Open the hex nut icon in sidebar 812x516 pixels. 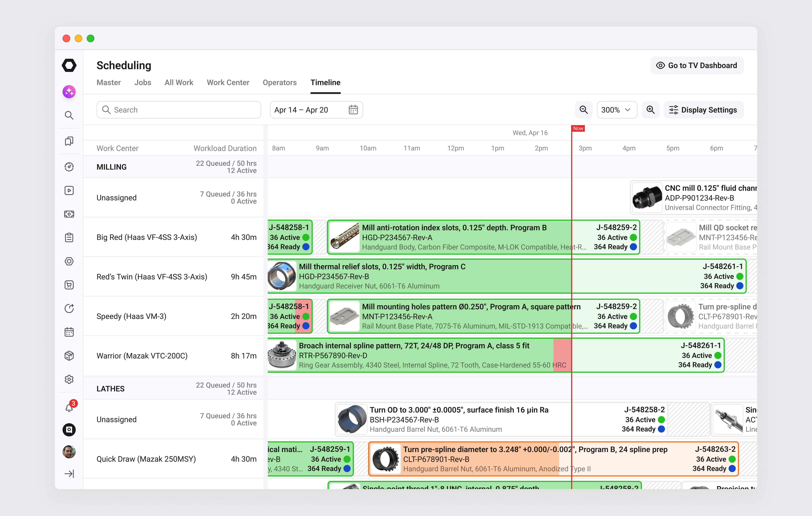tap(69, 261)
